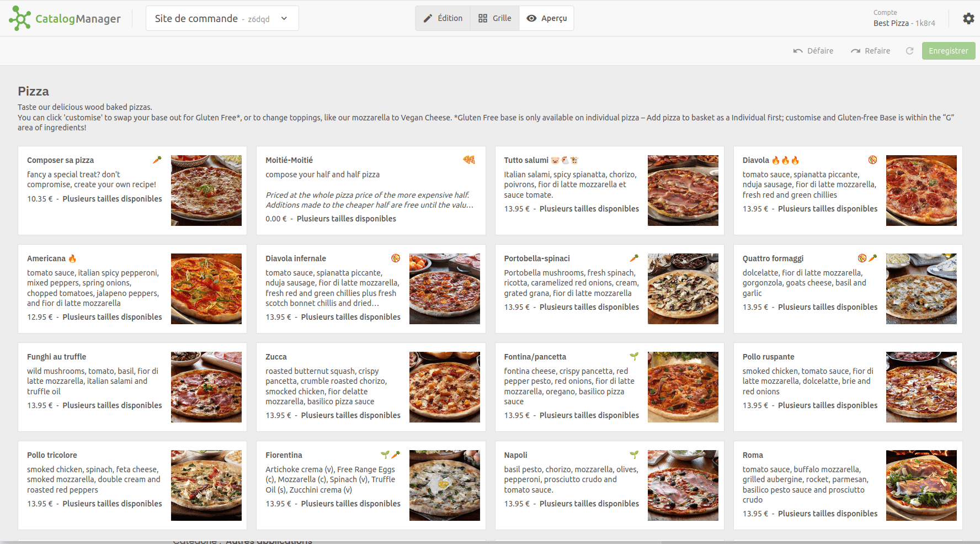
Task: Switch to Édition mode
Action: click(x=443, y=18)
